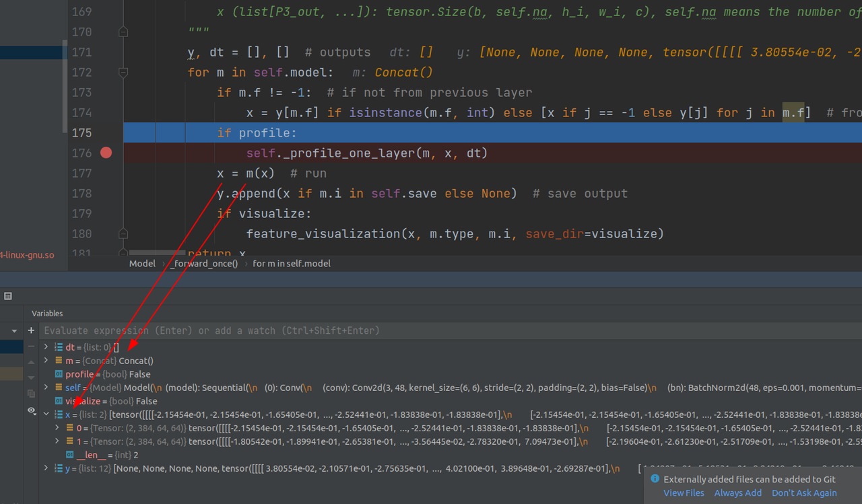Click the 'if visualize:' line
Viewport: 862px width, 504px height.
click(264, 213)
